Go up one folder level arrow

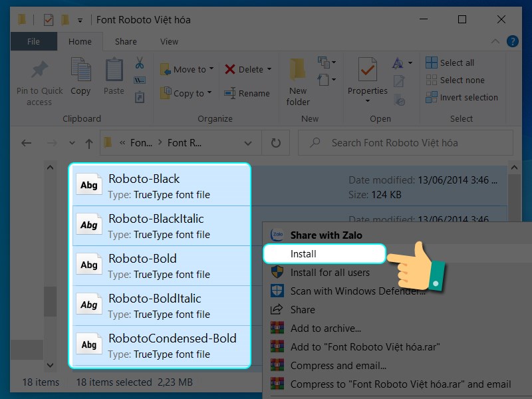pos(89,144)
